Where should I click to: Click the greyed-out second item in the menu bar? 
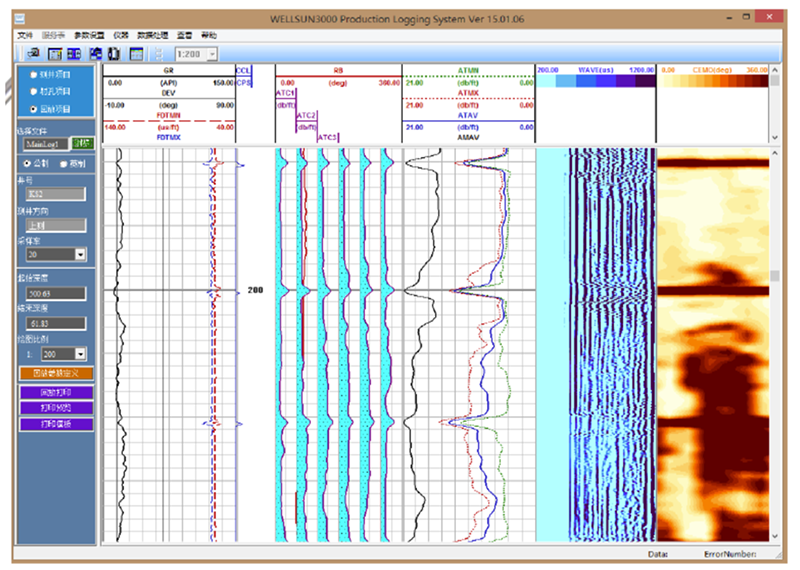tap(54, 35)
